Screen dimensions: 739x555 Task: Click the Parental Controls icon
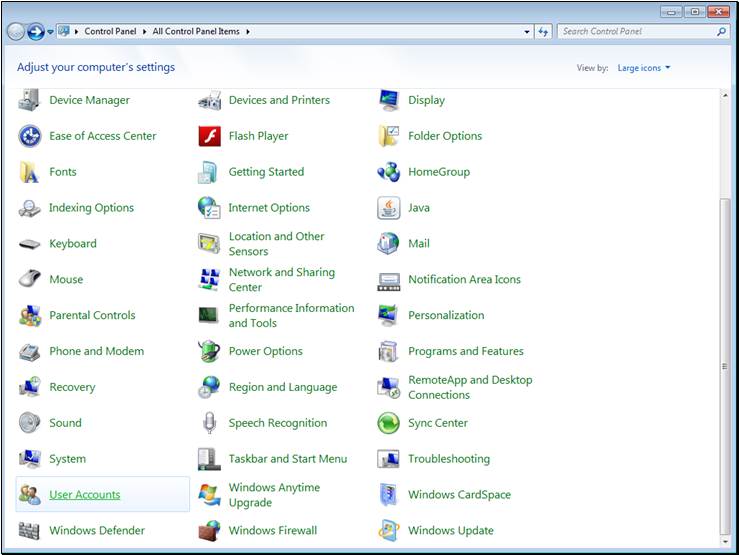point(30,315)
